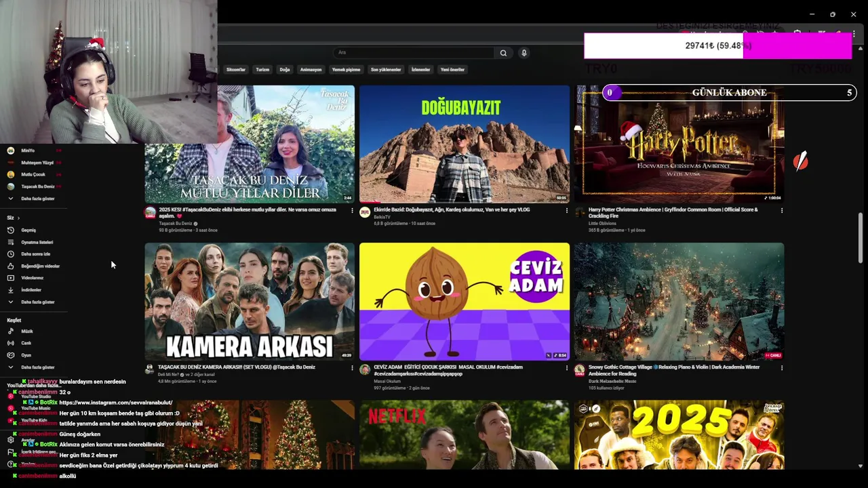Click the page vertical scrollbar thumb
Viewport: 868px width, 488px height.
click(x=861, y=237)
